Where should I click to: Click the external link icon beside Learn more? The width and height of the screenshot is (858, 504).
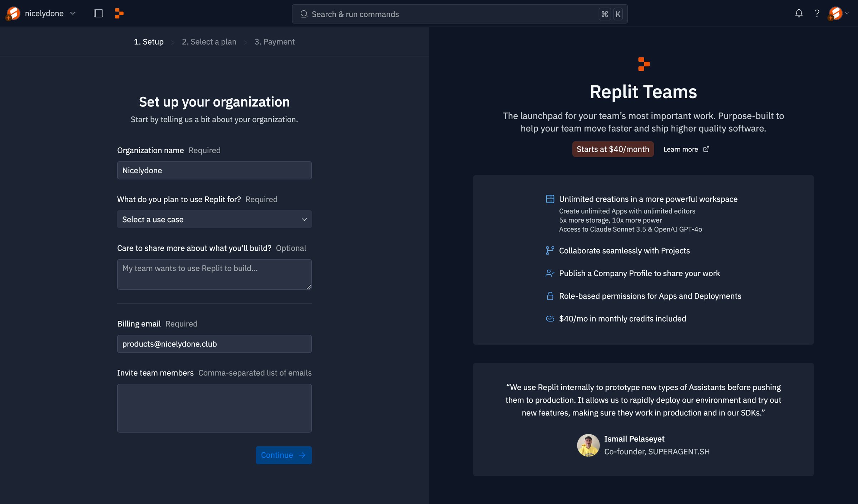[x=706, y=149]
